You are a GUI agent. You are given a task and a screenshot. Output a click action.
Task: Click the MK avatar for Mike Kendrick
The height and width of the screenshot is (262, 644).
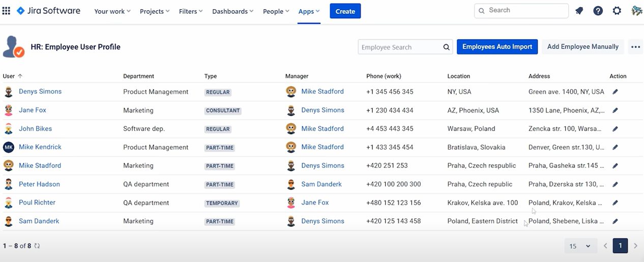point(9,147)
